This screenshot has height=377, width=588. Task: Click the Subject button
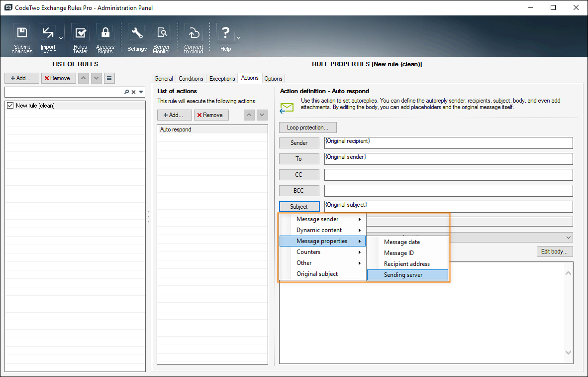(299, 207)
